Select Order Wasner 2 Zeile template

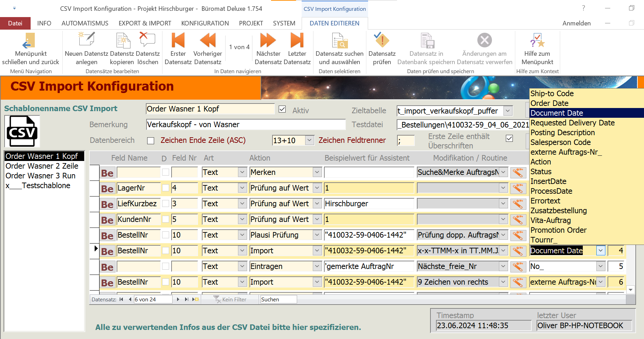42,166
